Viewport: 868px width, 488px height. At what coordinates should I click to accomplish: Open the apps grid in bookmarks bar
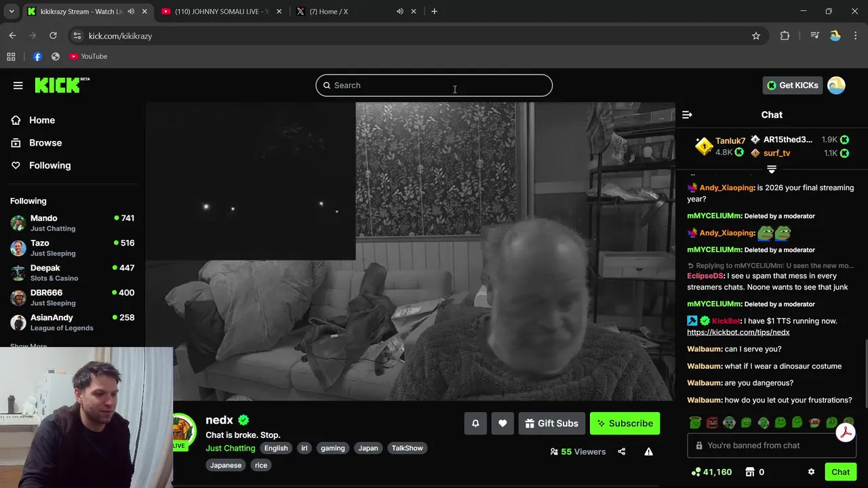[x=11, y=56]
